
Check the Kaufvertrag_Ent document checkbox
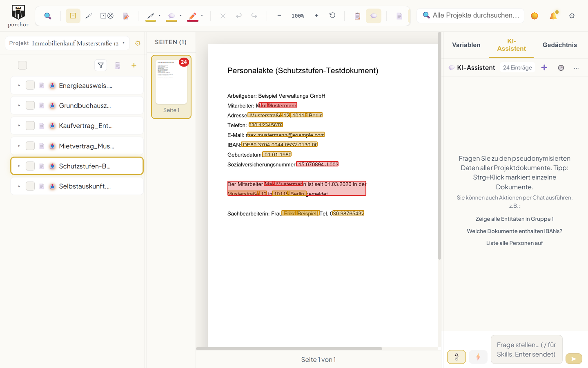30,126
